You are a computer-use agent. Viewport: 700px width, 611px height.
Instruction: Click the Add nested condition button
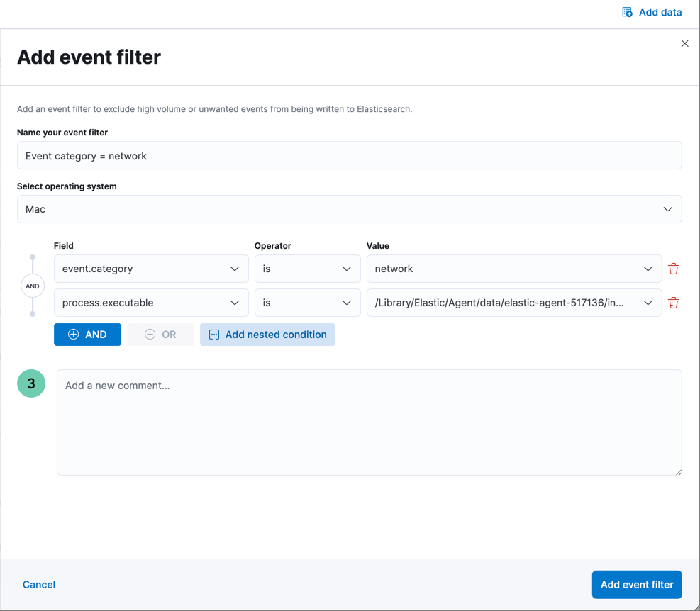(x=267, y=334)
